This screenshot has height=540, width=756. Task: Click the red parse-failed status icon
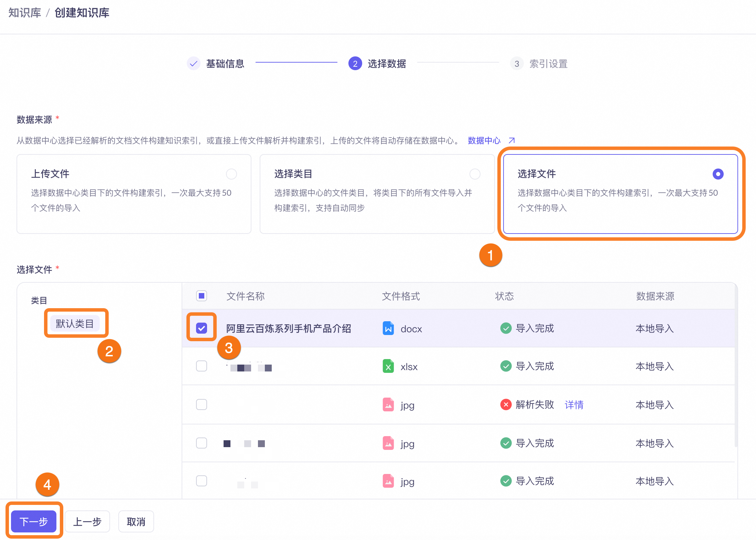(x=506, y=404)
